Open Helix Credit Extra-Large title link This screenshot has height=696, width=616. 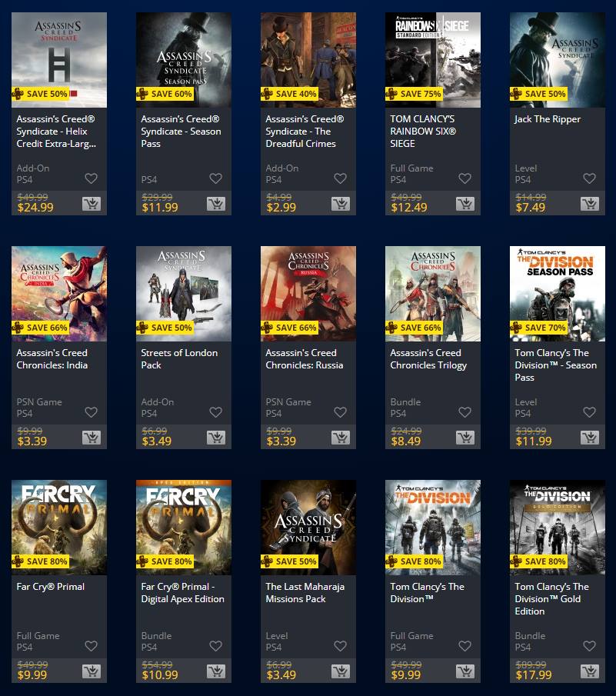point(56,132)
